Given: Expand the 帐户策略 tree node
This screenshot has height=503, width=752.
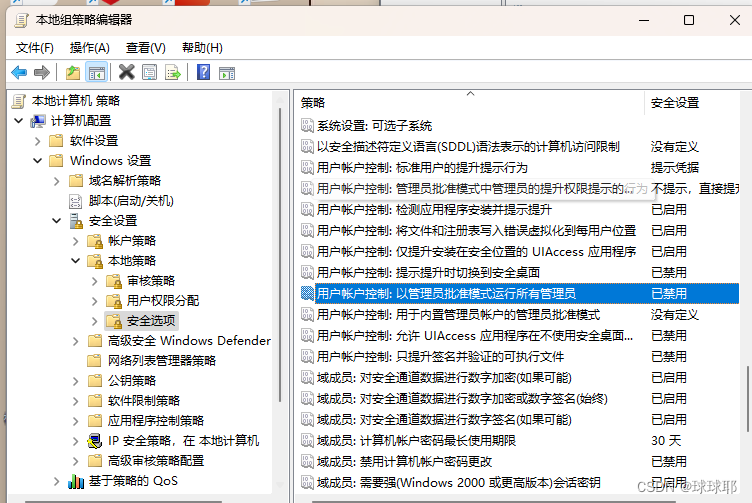Looking at the screenshot, I should [76, 241].
